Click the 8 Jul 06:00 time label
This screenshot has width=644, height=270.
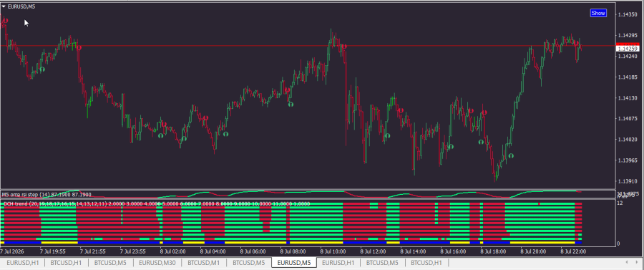coord(253,251)
